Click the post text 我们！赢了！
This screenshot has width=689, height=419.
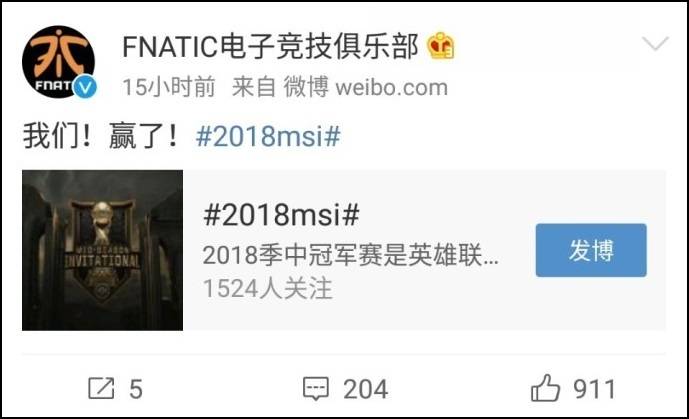[101, 136]
